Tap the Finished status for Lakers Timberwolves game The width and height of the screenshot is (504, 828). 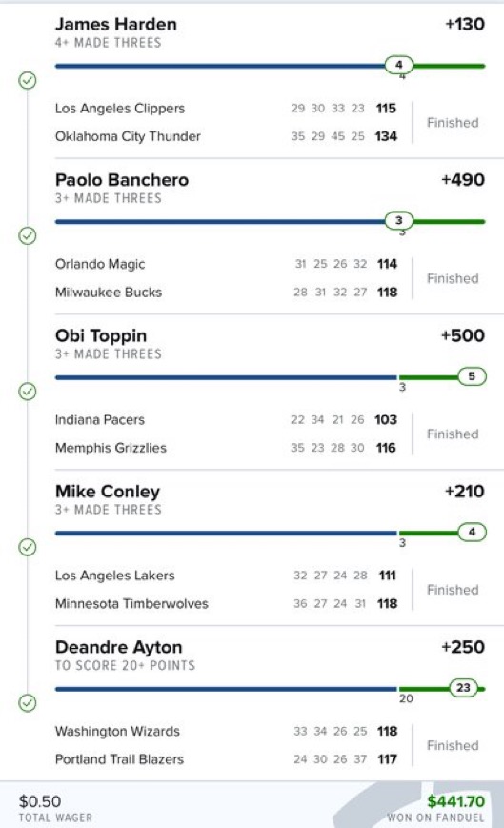coord(453,590)
